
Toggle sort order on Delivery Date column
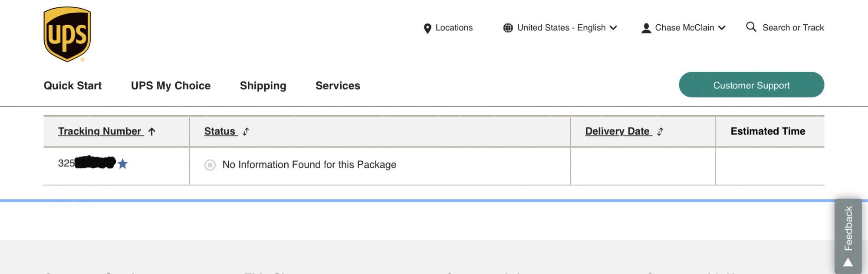660,132
